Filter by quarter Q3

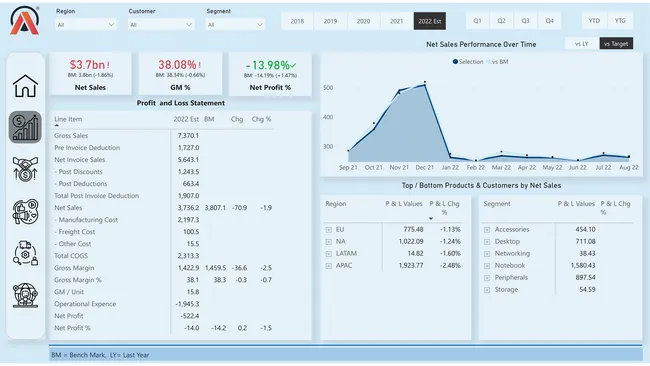tap(526, 21)
